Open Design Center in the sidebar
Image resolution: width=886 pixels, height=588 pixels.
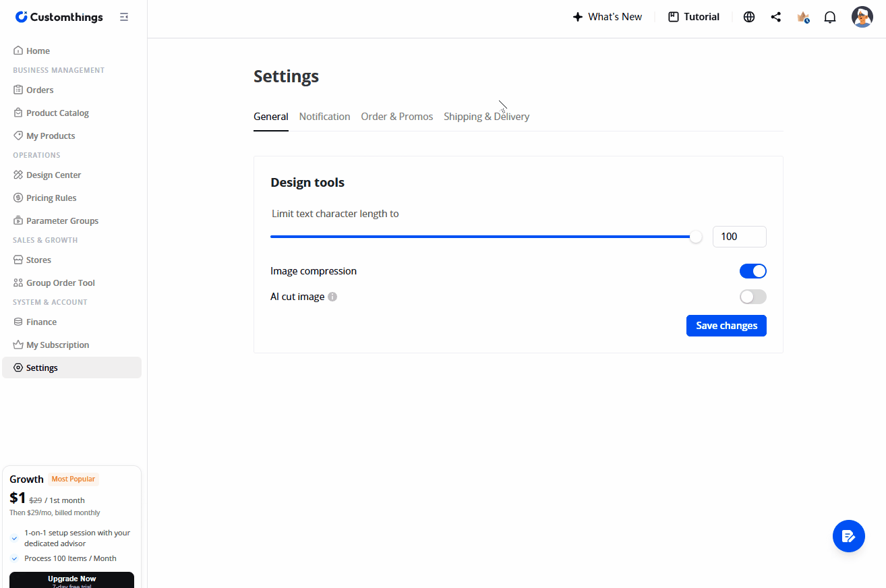[72, 175]
